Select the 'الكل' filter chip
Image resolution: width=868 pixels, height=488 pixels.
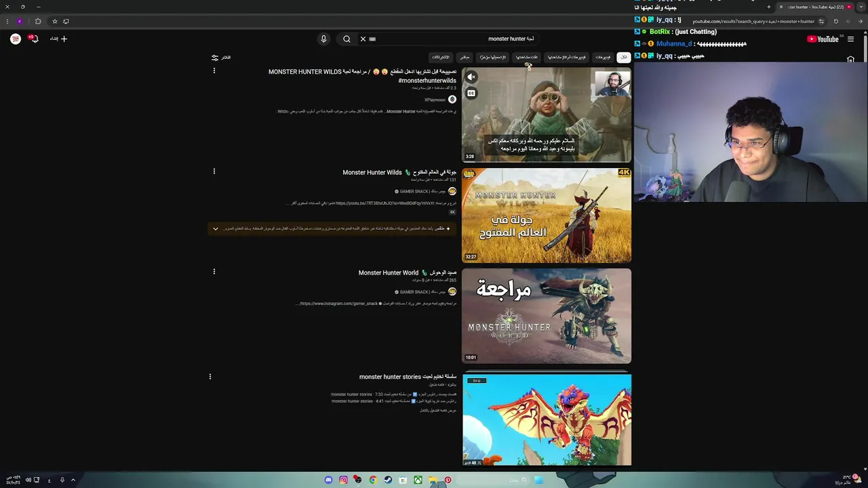pos(623,57)
